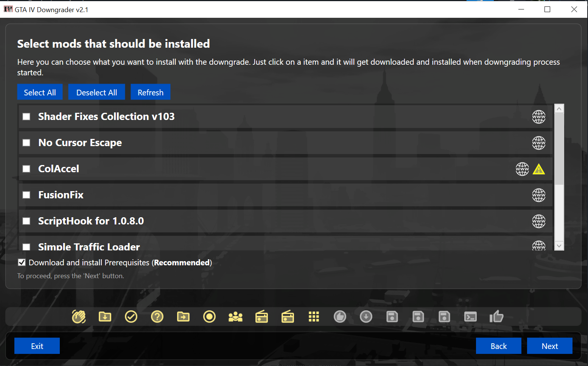Click the folder download step icon
The height and width of the screenshot is (366, 588).
click(x=105, y=316)
